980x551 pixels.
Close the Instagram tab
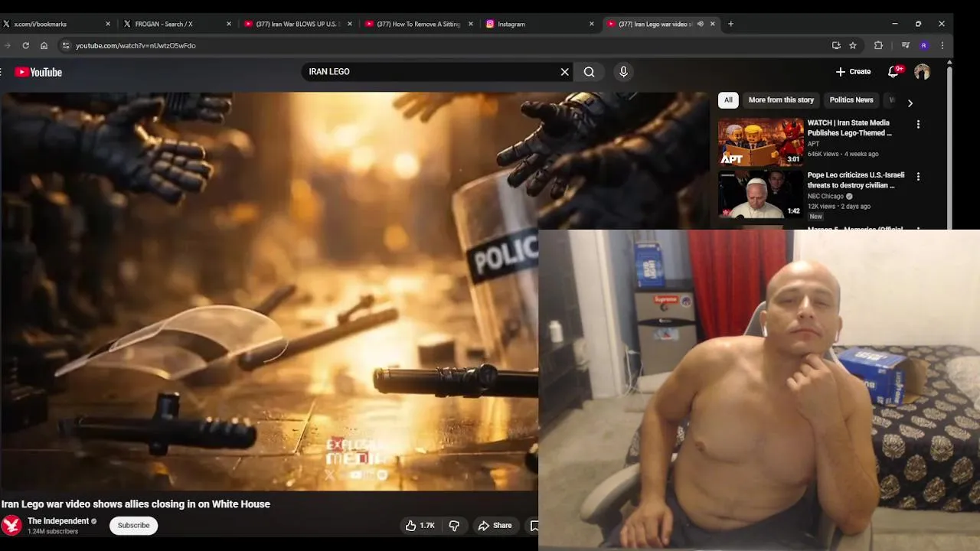tap(591, 24)
